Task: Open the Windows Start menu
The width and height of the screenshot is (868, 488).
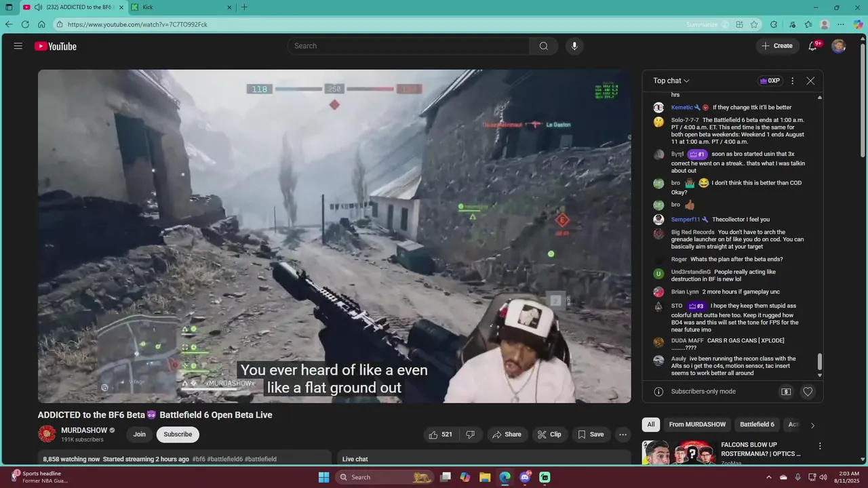Action: pyautogui.click(x=324, y=477)
